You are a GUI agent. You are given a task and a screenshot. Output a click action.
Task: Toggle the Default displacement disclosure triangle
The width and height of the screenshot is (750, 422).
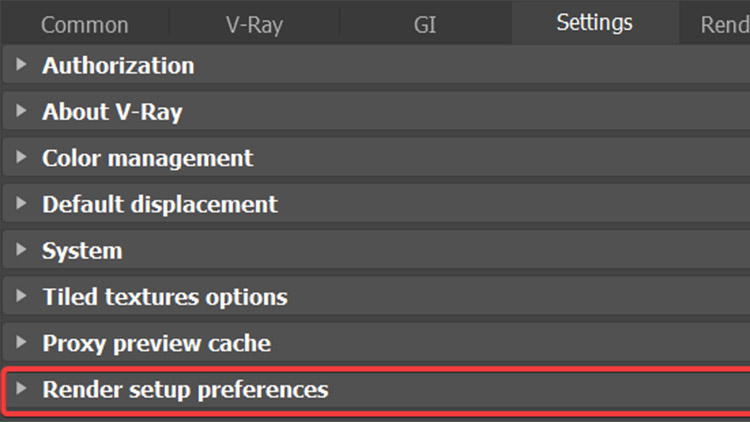23,204
